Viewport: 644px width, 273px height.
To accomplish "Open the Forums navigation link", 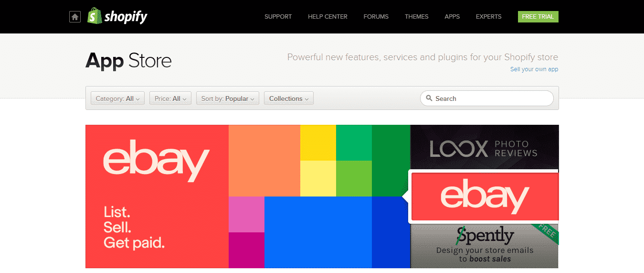I will coord(376,17).
